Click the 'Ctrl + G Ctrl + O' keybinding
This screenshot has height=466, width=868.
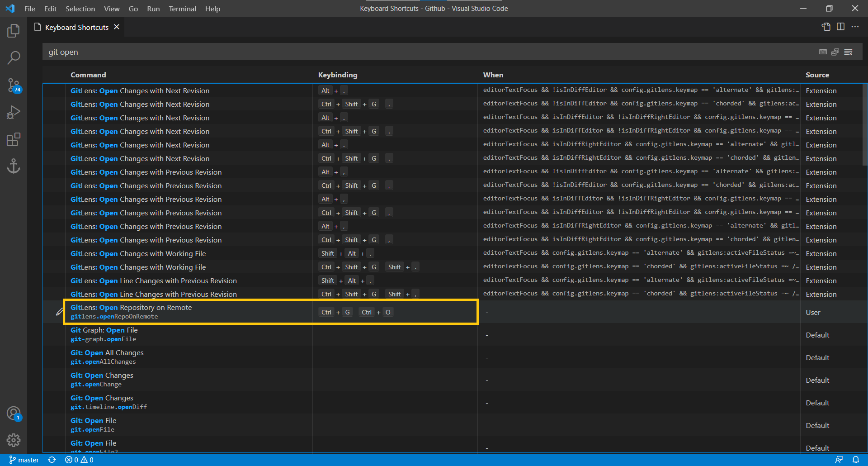(x=356, y=312)
